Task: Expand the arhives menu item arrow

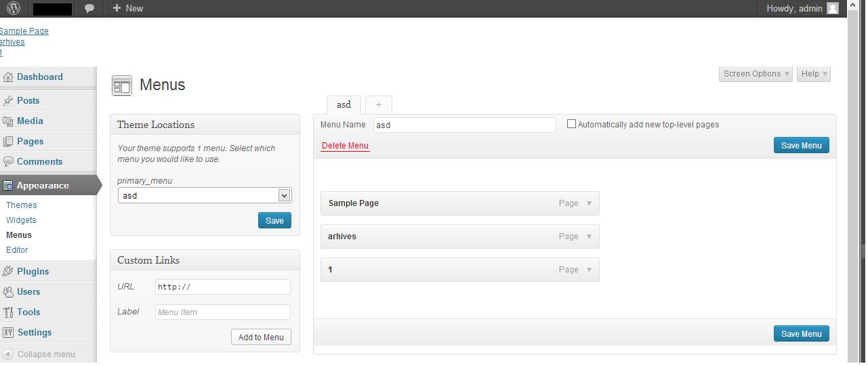Action: (x=589, y=237)
